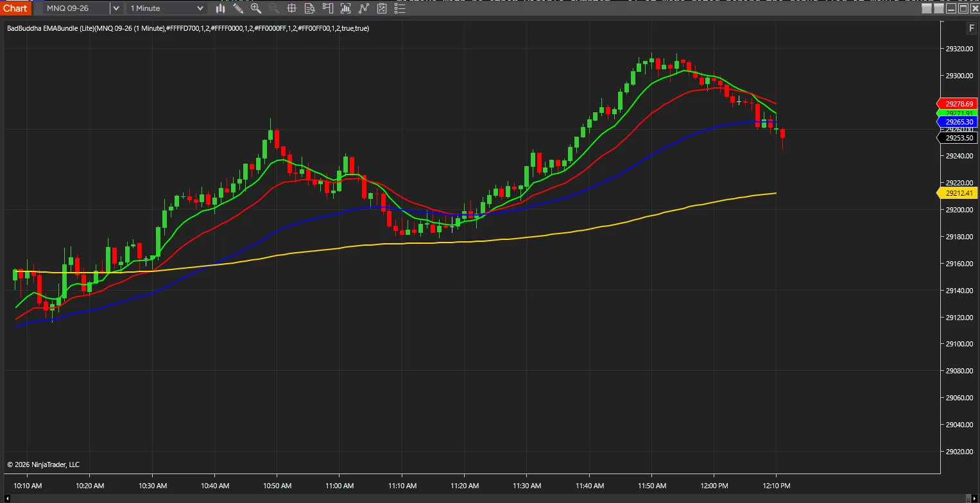This screenshot has height=503, width=980.
Task: Click the © 2026 NinjaTrader, LLC text
Action: click(x=44, y=465)
